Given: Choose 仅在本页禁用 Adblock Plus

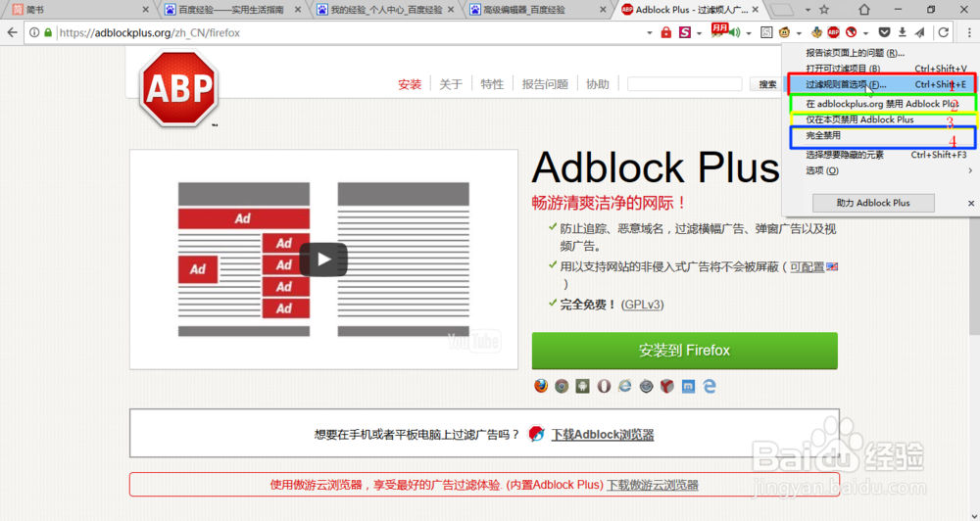Looking at the screenshot, I should pyautogui.click(x=883, y=119).
